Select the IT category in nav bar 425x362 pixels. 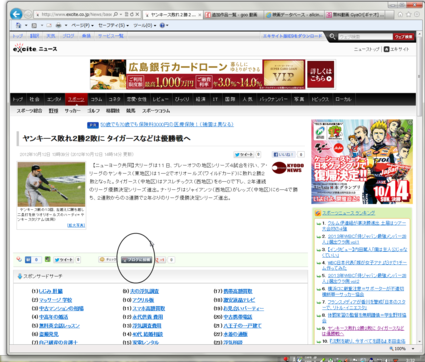[x=215, y=99]
